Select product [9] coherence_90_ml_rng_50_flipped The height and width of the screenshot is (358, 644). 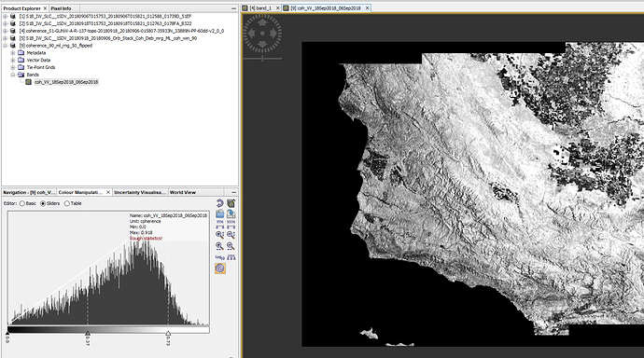56,46
